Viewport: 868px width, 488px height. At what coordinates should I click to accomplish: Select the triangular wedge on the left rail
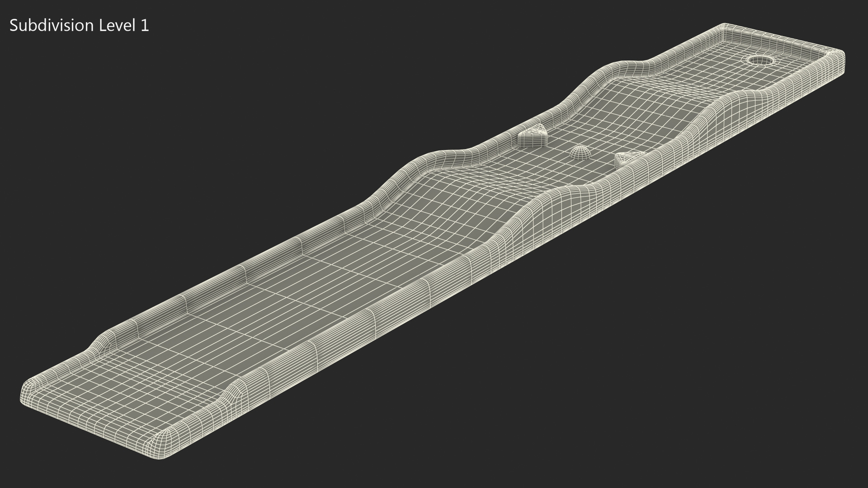coord(532,137)
